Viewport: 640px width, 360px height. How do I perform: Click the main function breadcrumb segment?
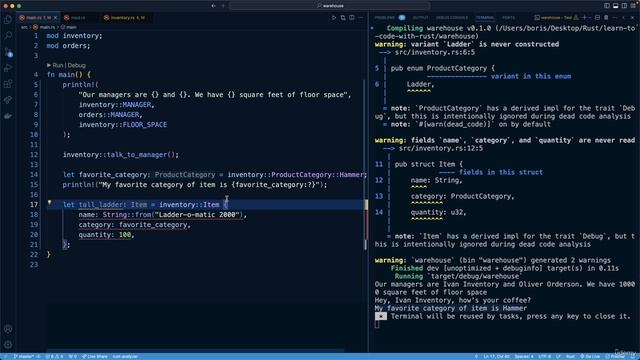point(69,27)
